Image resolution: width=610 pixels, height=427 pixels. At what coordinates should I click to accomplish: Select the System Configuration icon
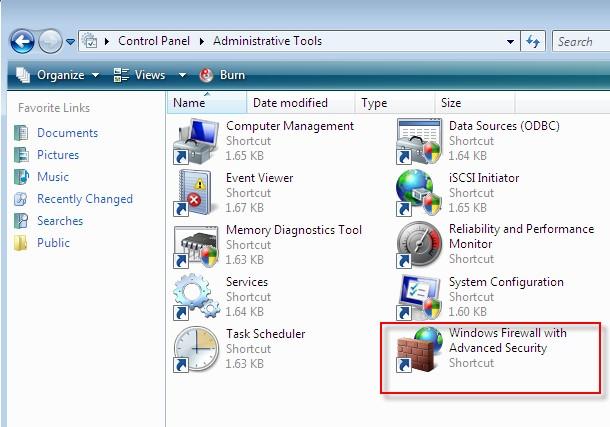[x=419, y=297]
